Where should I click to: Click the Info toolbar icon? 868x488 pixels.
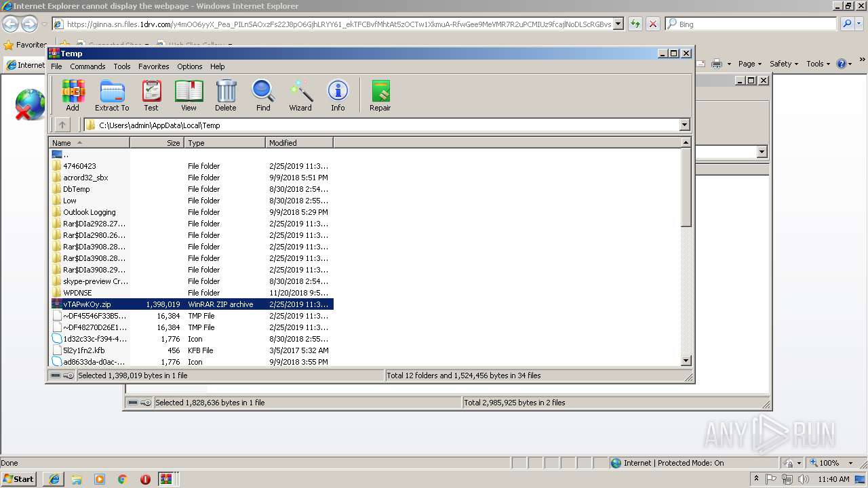pyautogui.click(x=338, y=96)
